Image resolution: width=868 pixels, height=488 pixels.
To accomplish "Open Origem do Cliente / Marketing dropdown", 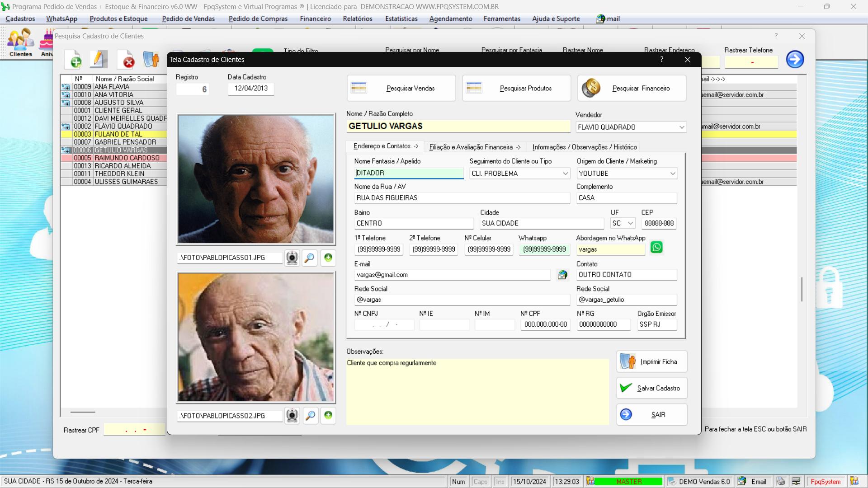I will 672,174.
